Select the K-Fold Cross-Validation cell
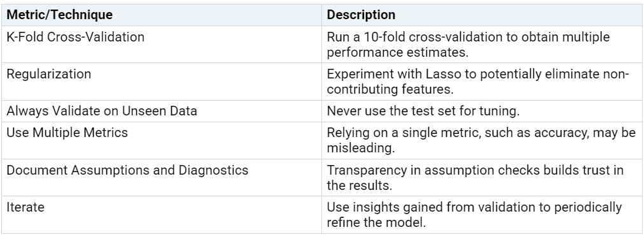 coord(162,45)
